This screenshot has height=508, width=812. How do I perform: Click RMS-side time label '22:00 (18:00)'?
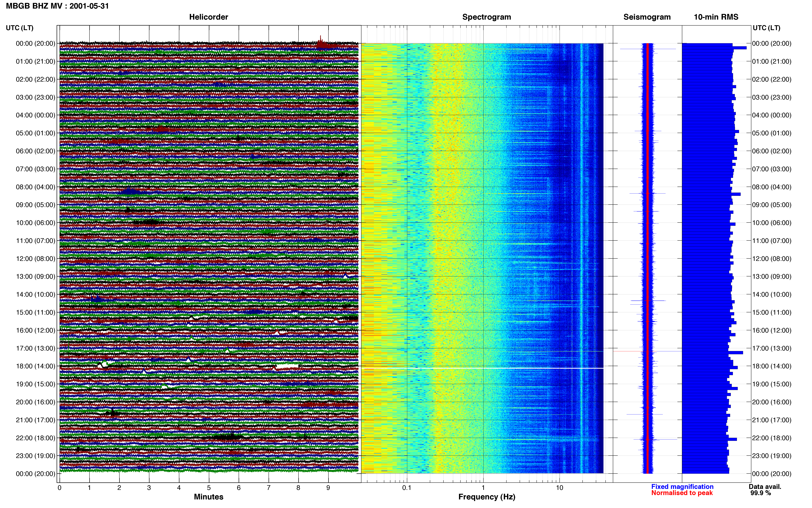tap(772, 438)
